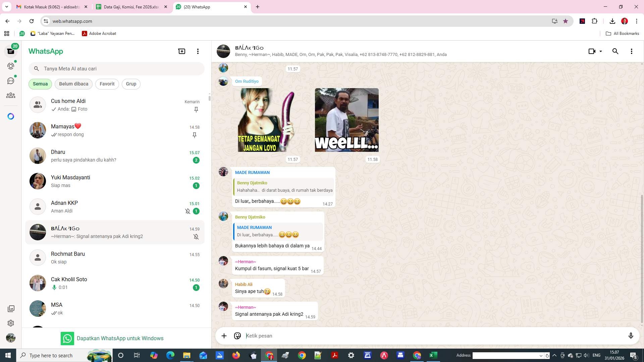
Task: Open Chrome's three-dot browser menu
Action: tap(637, 21)
